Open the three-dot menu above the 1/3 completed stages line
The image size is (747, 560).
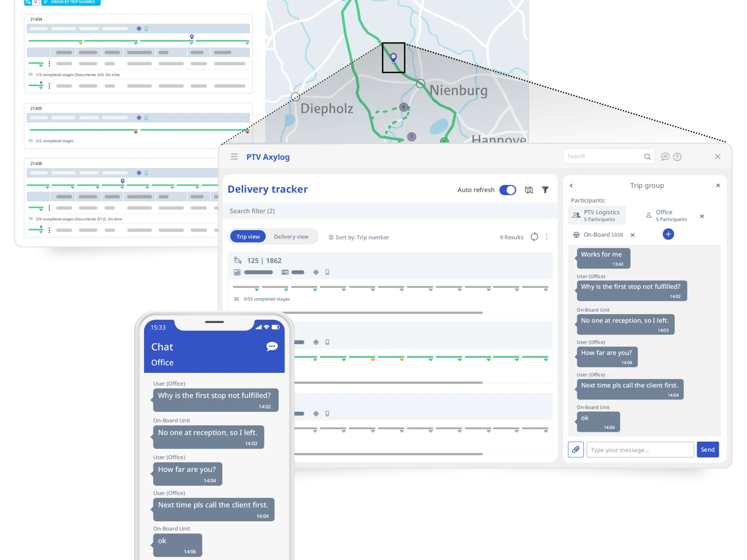click(49, 64)
